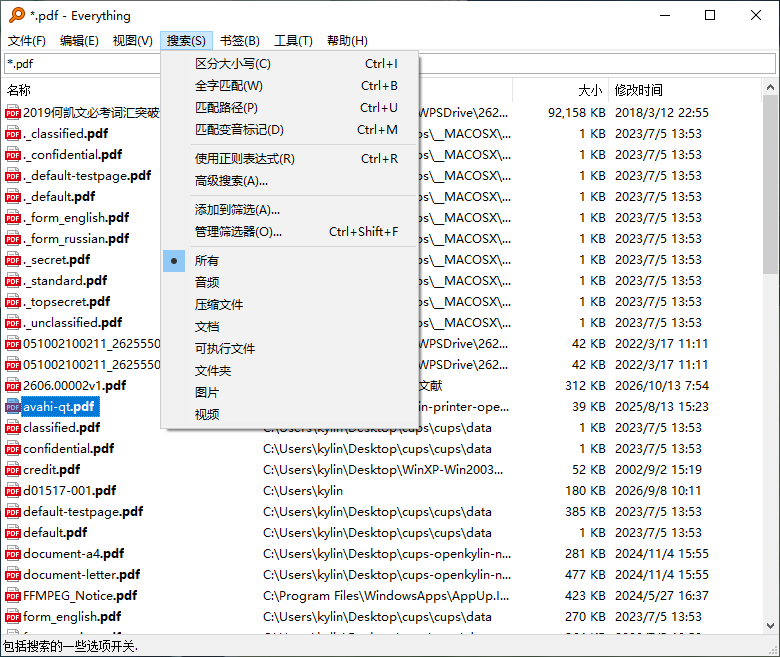Toggle 区分大小写(C) match case option
The image size is (780, 657).
(x=290, y=64)
